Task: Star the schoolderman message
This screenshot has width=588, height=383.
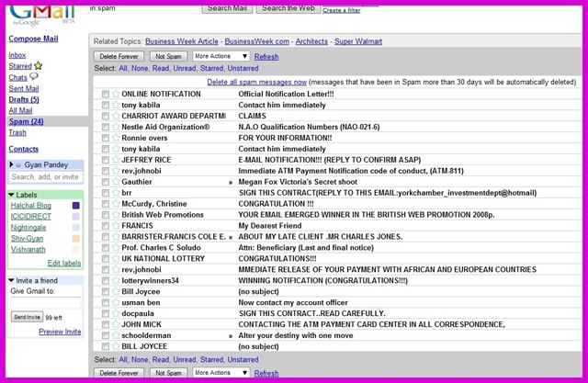Action: coord(116,335)
